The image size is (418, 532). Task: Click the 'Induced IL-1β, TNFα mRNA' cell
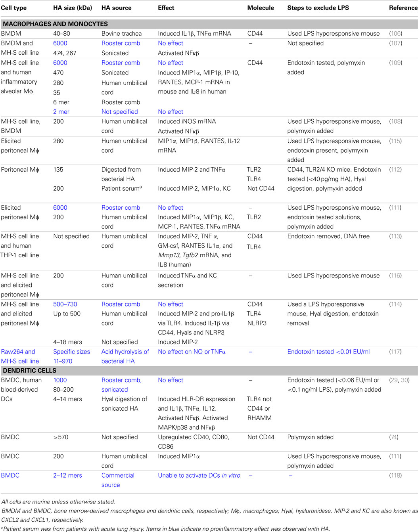click(194, 34)
